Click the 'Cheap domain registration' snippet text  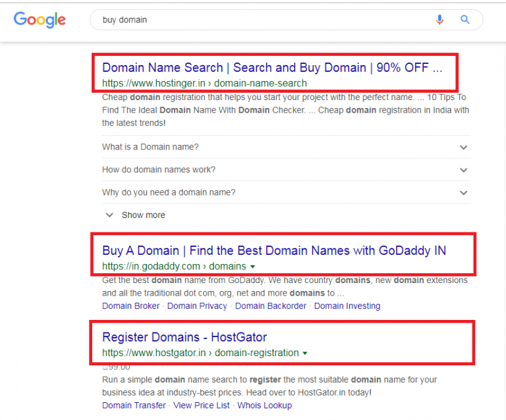tap(285, 110)
